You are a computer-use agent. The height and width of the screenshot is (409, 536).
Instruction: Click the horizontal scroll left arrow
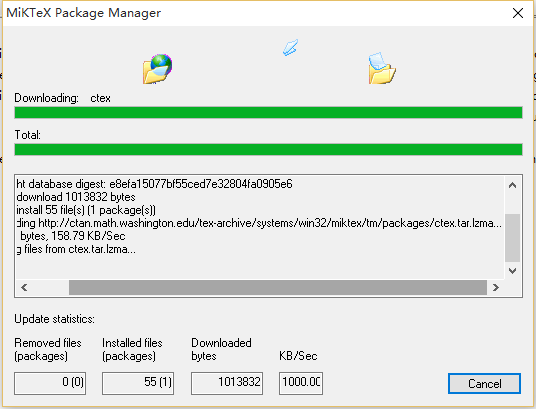24,288
